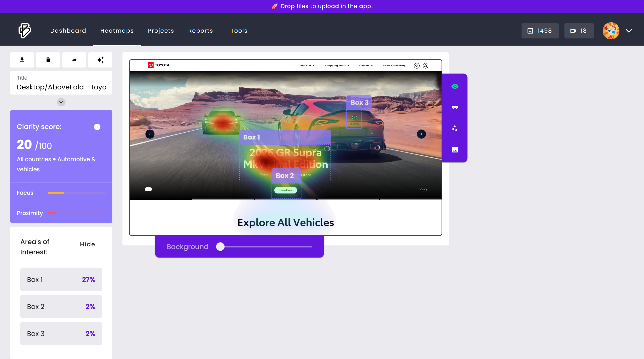This screenshot has width=644, height=359.
Task: Select the image view icon in side panel
Action: pyautogui.click(x=455, y=150)
